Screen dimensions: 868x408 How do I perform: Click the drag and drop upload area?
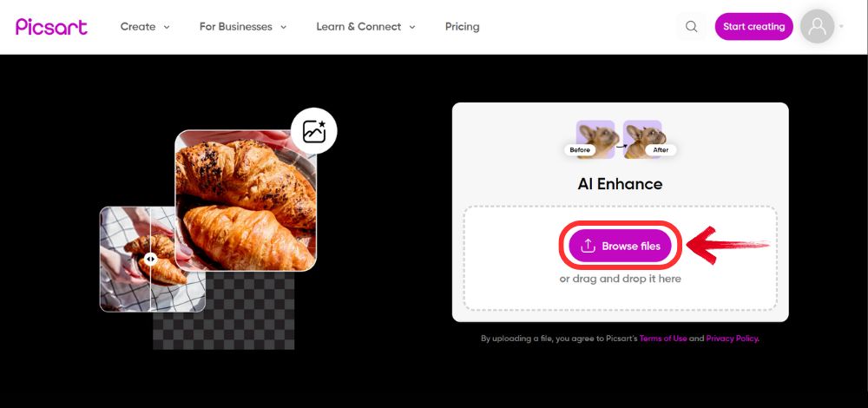click(x=620, y=258)
